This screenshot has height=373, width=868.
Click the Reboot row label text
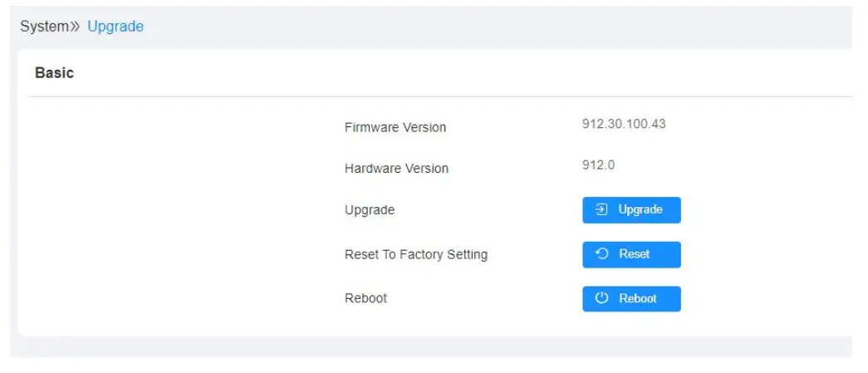(x=365, y=298)
